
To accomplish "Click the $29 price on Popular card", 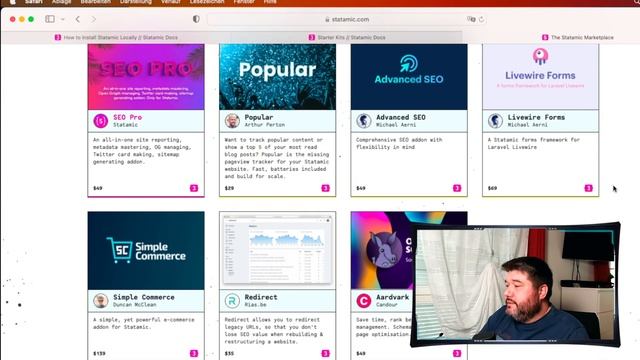I will coord(229,188).
